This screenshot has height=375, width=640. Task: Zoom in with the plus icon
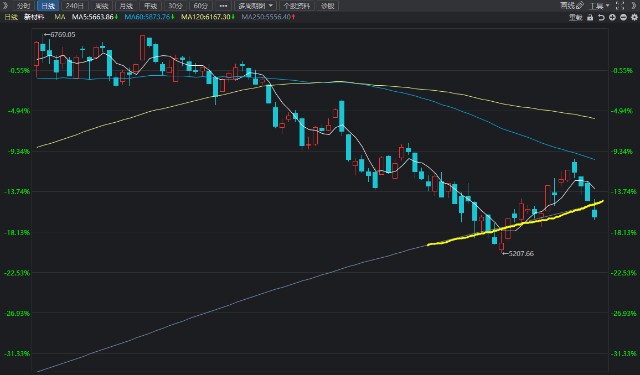tap(612, 18)
